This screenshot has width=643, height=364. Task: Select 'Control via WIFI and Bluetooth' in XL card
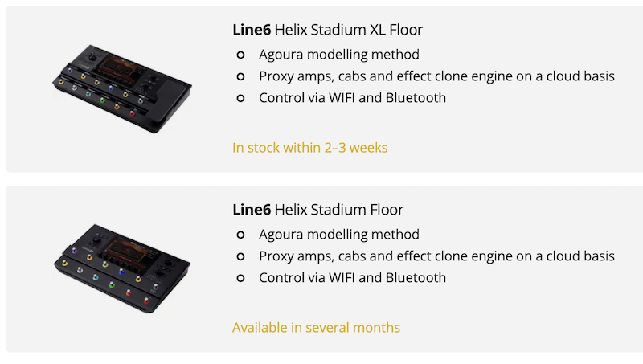pos(352,99)
